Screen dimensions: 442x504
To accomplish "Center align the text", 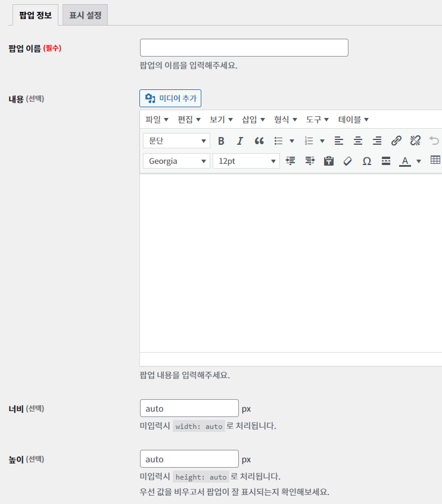I will point(358,141).
